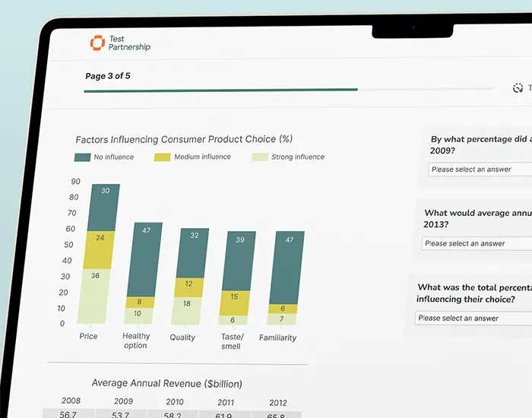Click the timer icon near progress bar
This screenshot has width=532, height=418.
pos(518,88)
